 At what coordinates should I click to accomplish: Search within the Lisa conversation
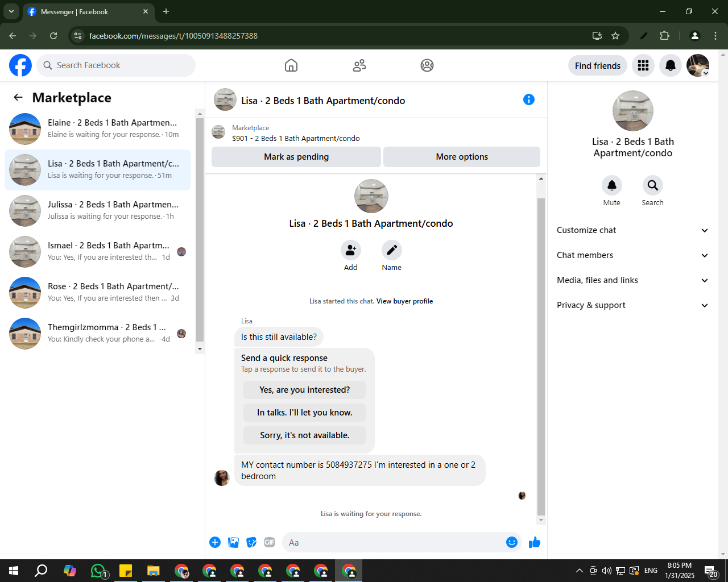click(x=653, y=185)
